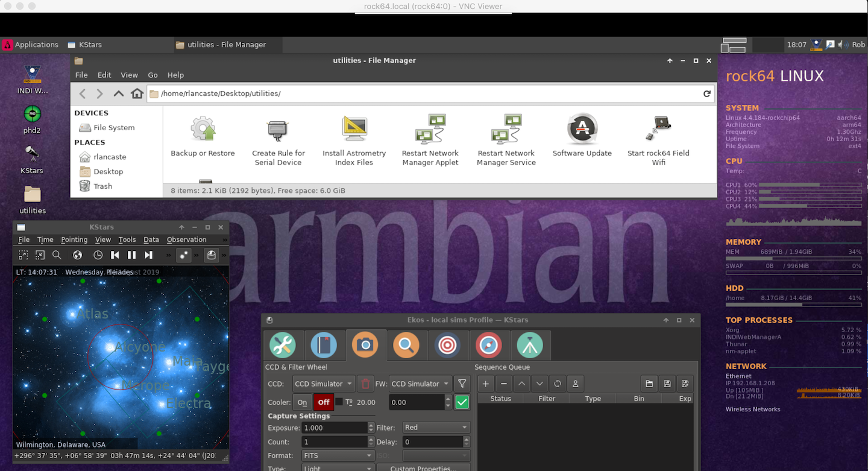Click KStars Ekos observatory dome toolbar icon
Screen dimensions: 868x471
coord(211,255)
